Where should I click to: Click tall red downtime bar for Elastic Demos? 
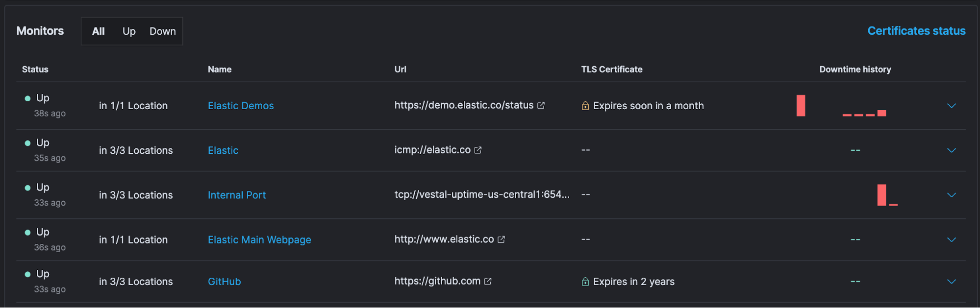pyautogui.click(x=801, y=106)
